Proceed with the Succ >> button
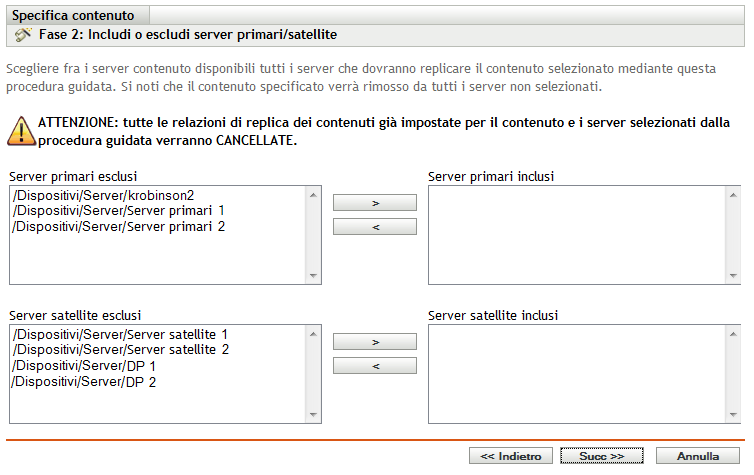 coord(601,455)
